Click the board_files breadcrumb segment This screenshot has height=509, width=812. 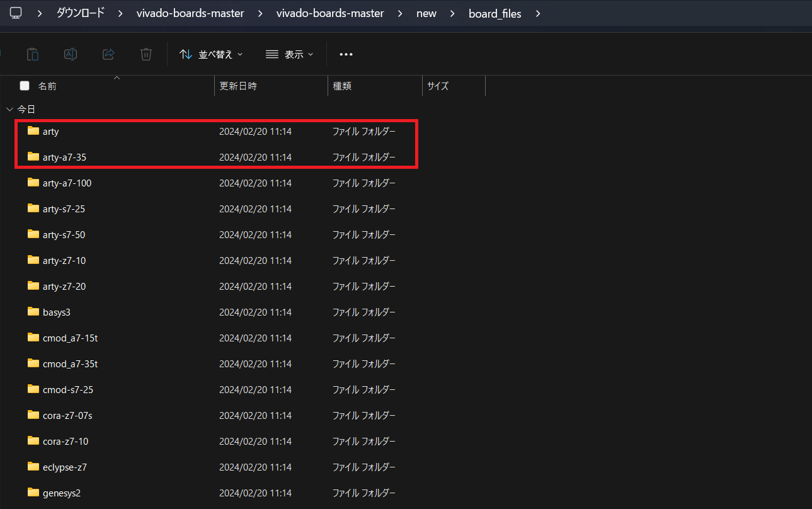[x=495, y=13]
